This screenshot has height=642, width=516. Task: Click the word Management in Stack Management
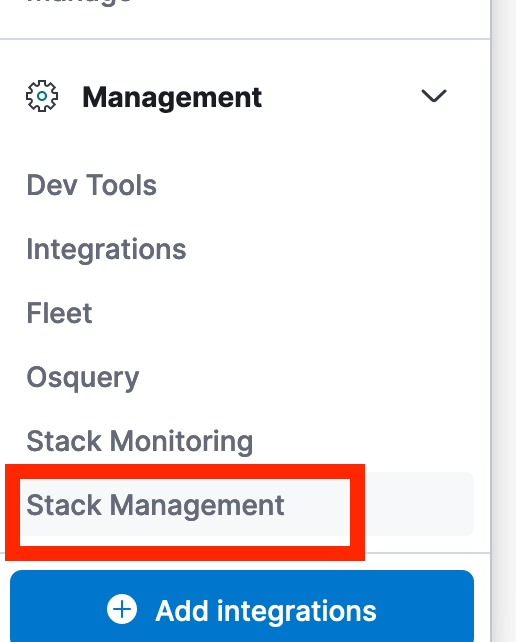click(197, 506)
